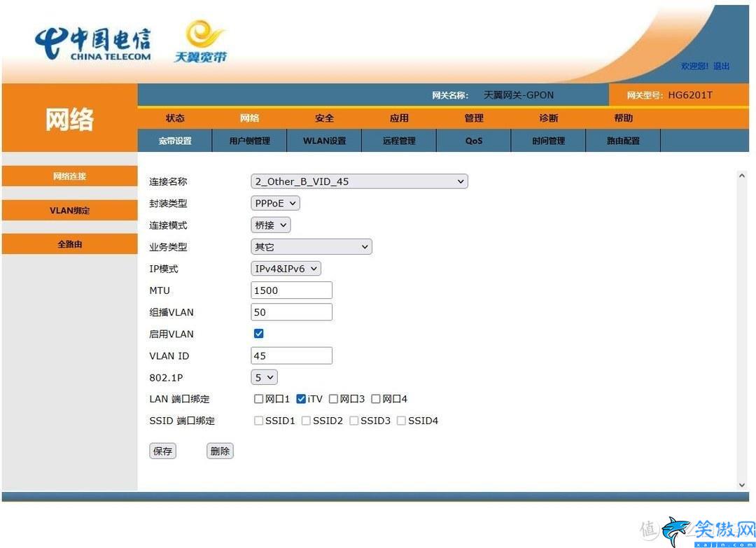Open the 安全 main menu

325,118
